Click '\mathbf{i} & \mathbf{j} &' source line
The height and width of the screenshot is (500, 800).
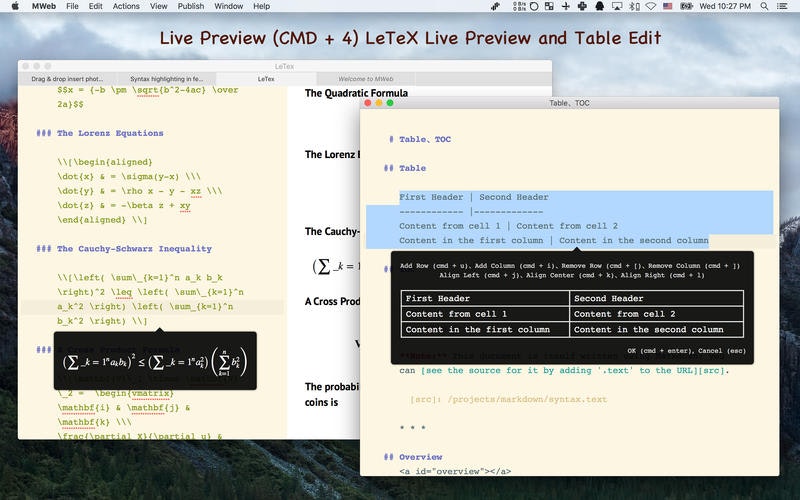[124, 408]
